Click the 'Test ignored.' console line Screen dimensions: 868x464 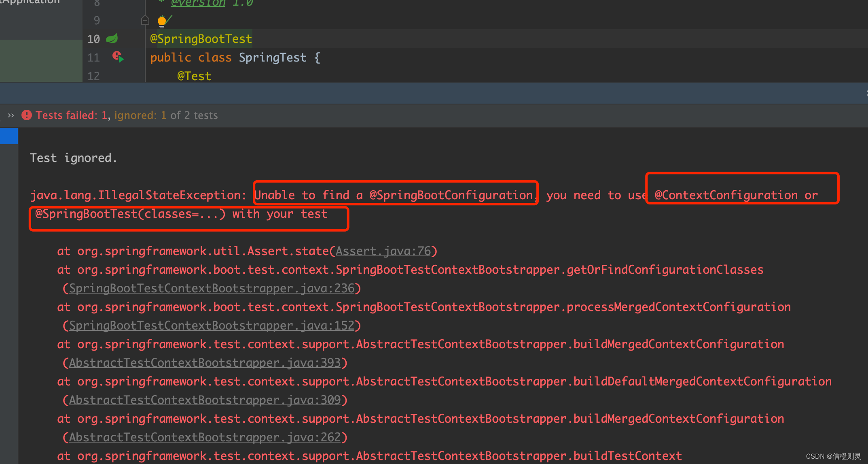[x=73, y=158]
